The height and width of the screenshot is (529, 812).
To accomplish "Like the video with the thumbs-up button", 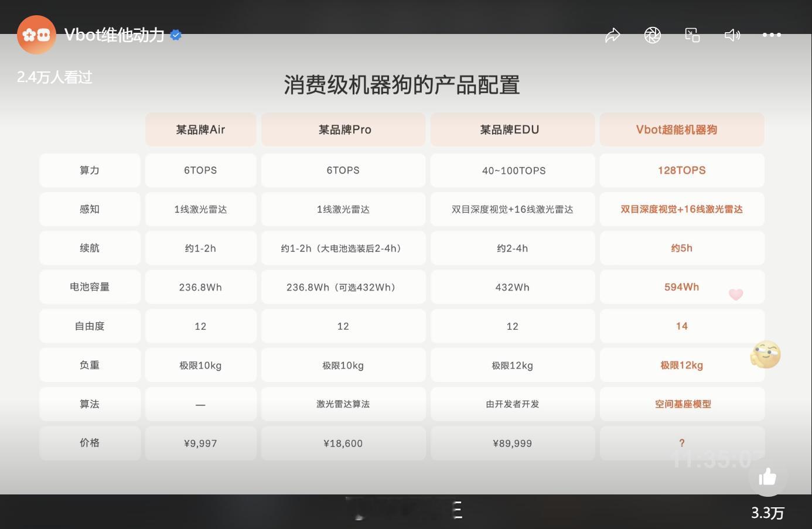I will (767, 477).
